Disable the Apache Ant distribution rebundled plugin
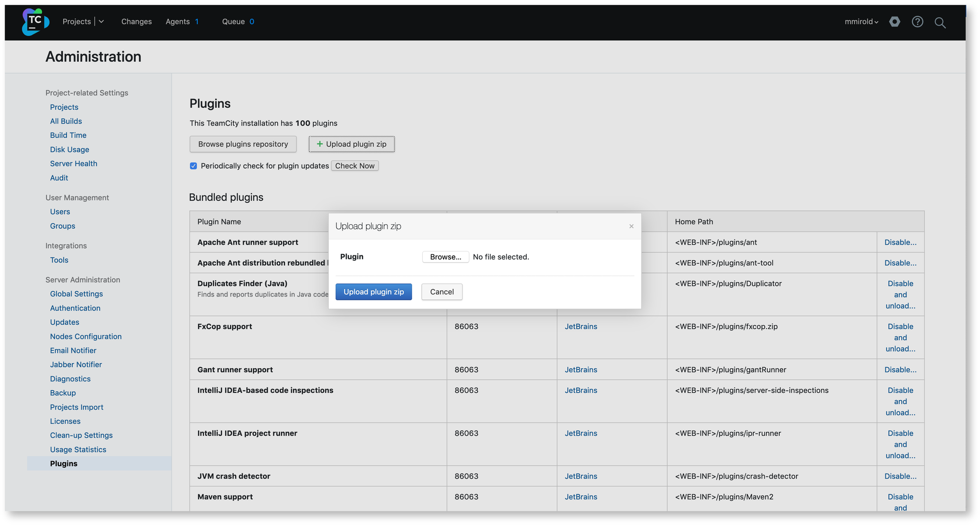The image size is (980, 525). pos(900,263)
